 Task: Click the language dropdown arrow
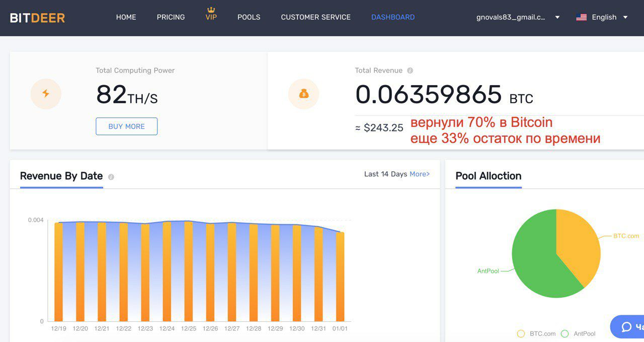625,17
